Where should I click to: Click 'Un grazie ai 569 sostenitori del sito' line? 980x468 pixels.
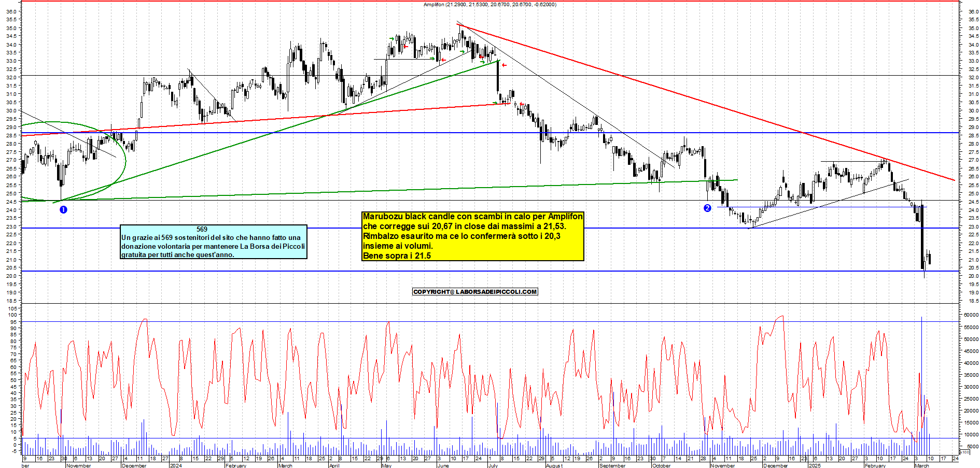[211, 237]
